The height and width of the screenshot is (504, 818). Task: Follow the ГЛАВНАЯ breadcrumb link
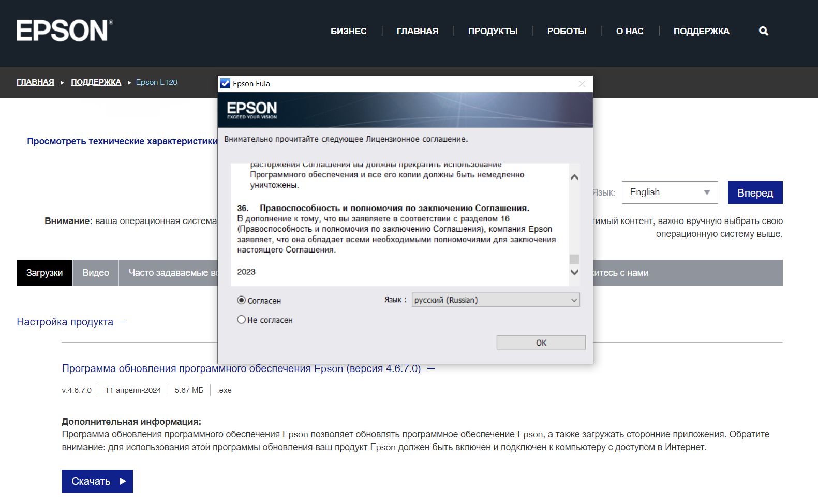pos(35,82)
